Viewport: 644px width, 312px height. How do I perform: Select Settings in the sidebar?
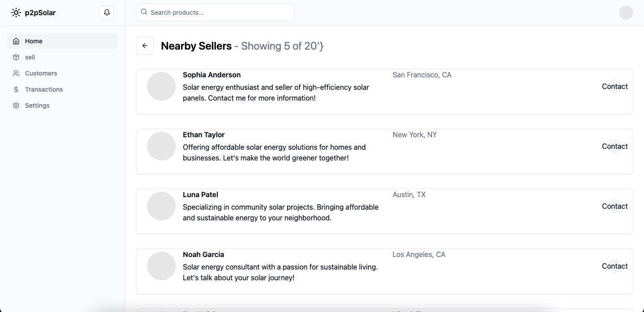(x=37, y=105)
